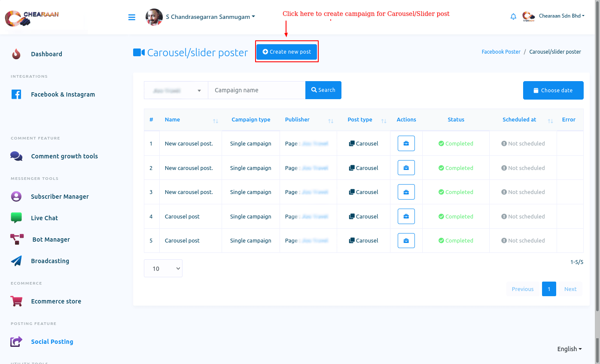The width and height of the screenshot is (600, 364).
Task: Click the Campaign name search field
Action: click(256, 90)
